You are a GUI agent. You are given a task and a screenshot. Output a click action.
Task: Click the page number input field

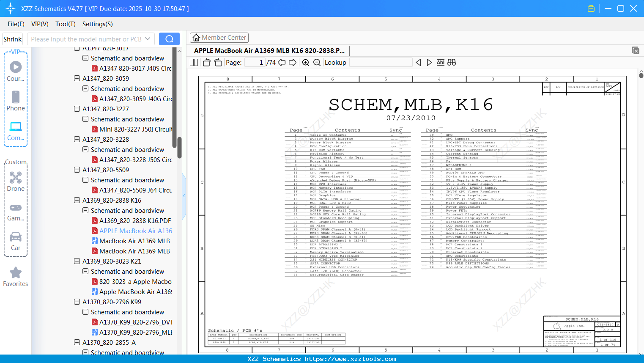pyautogui.click(x=255, y=63)
